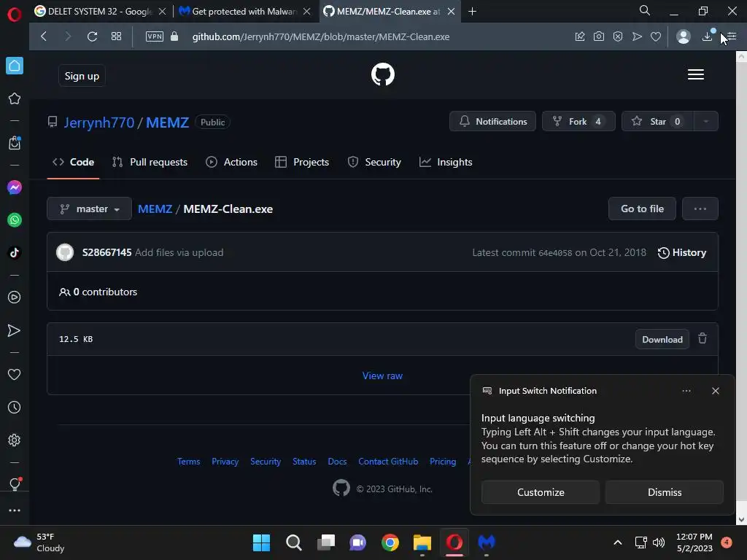Click Go to file button
The image size is (747, 560).
(642, 209)
